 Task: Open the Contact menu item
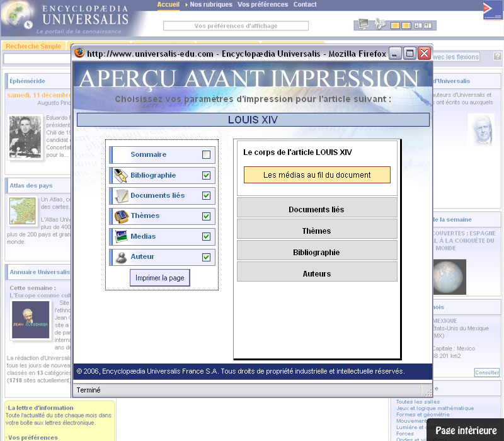[x=305, y=4]
